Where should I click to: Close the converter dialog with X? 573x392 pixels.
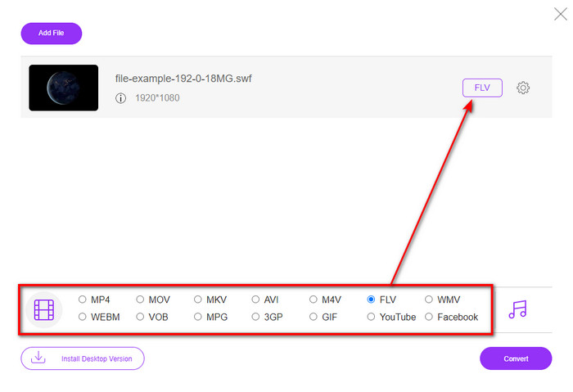pyautogui.click(x=560, y=14)
